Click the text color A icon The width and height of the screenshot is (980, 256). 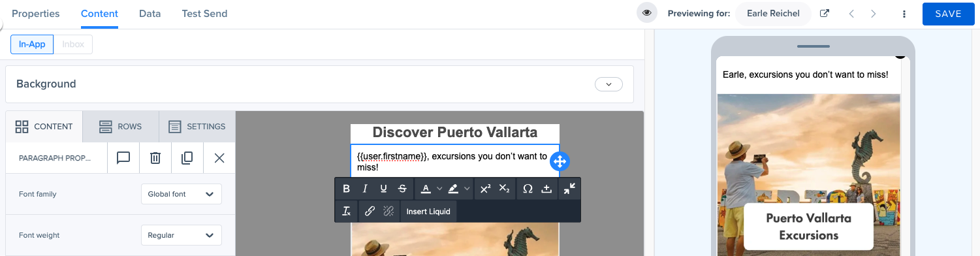(425, 189)
